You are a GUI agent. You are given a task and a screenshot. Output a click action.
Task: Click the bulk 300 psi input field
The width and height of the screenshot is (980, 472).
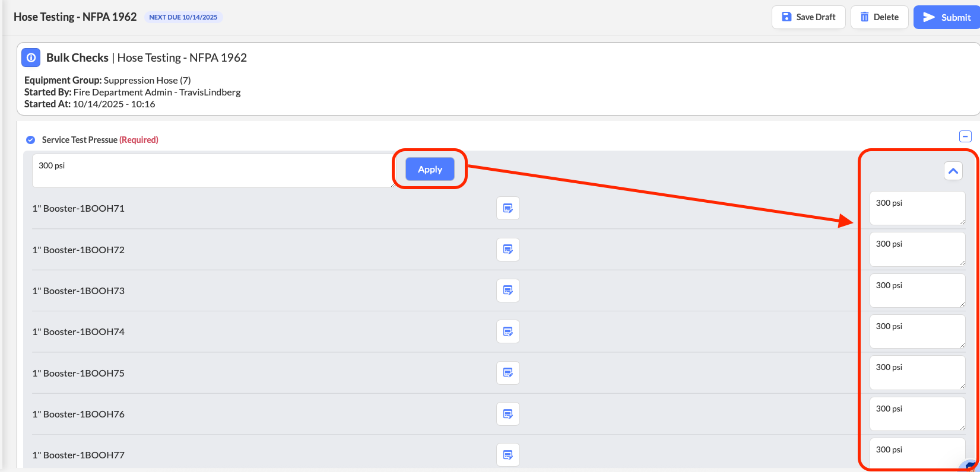click(x=213, y=171)
